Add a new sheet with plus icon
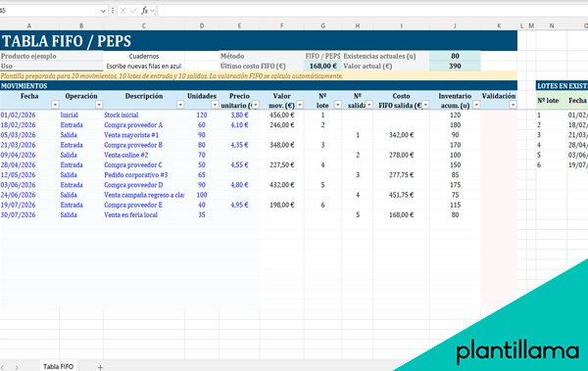This screenshot has width=588, height=371. click(x=100, y=368)
